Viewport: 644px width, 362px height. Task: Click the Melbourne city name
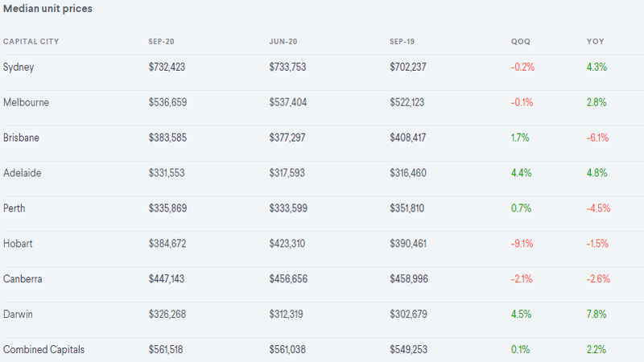(x=26, y=102)
